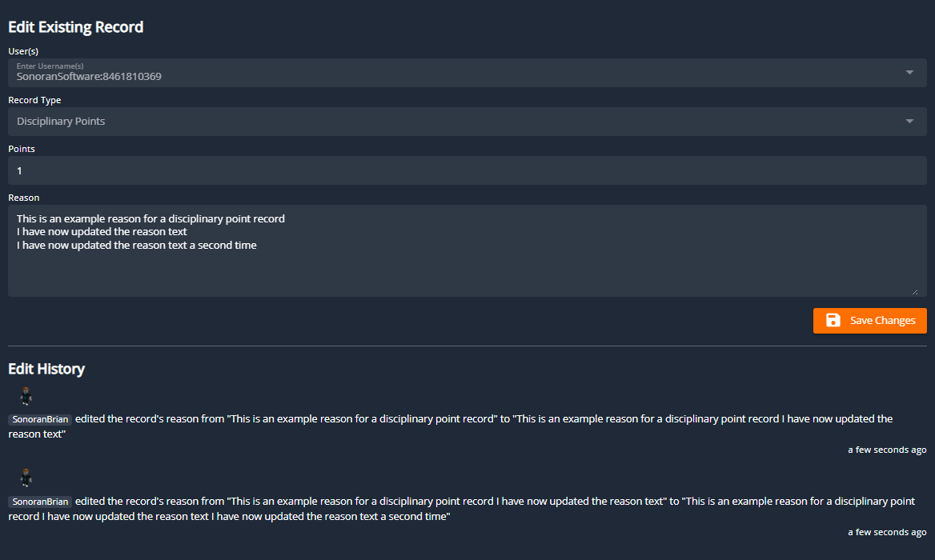Click the resize handle of the Reason textarea
Screen dimensions: 935x560
914,291
